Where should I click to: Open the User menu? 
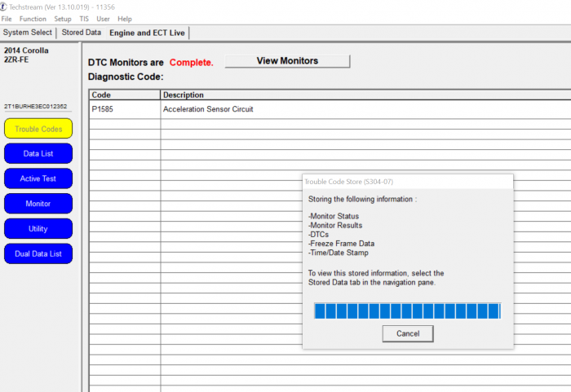tap(103, 19)
